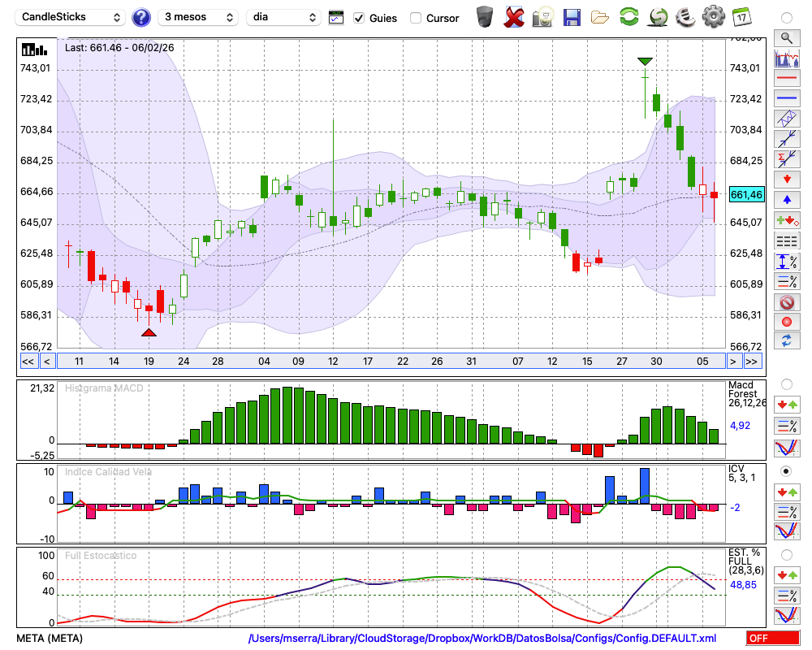Open settings with the gear icon
This screenshot has width=812, height=650.
tap(714, 17)
